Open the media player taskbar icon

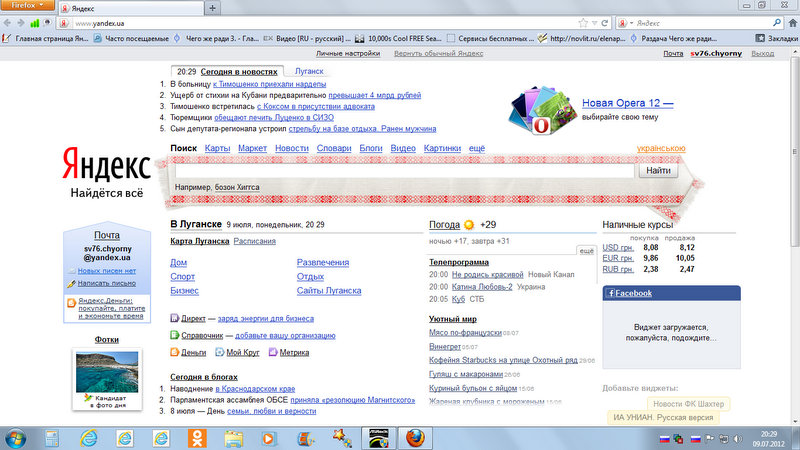click(269, 438)
